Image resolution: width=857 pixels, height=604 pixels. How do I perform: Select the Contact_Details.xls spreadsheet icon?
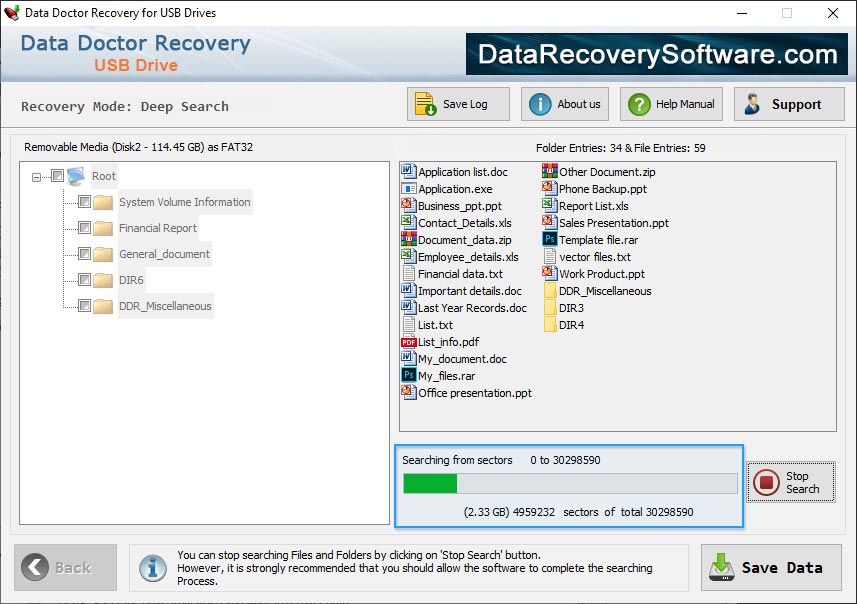tap(406, 222)
